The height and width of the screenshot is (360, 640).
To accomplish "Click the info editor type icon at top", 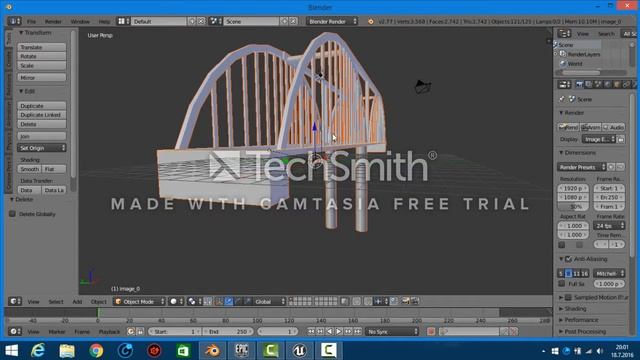I will [14, 21].
